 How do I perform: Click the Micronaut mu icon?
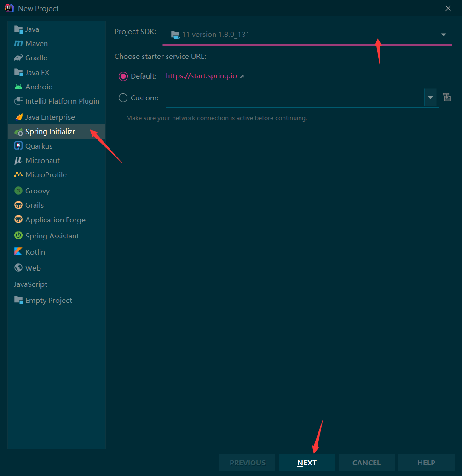pos(18,160)
